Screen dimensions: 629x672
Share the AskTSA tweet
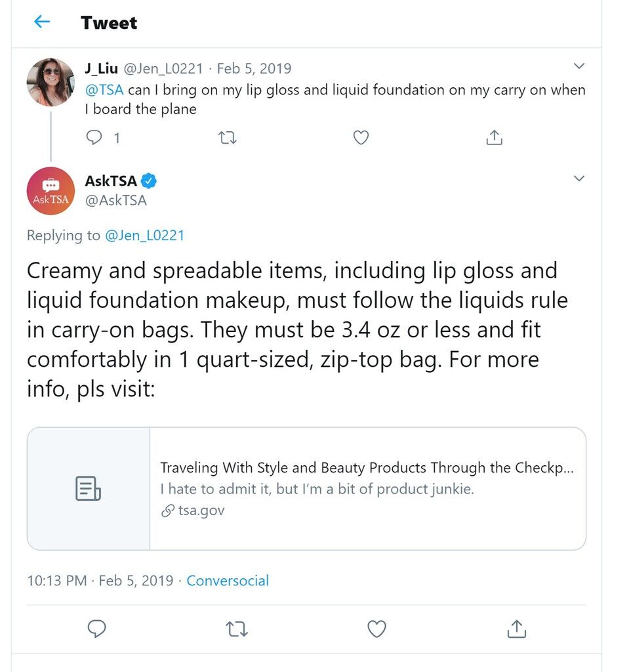pos(517,629)
